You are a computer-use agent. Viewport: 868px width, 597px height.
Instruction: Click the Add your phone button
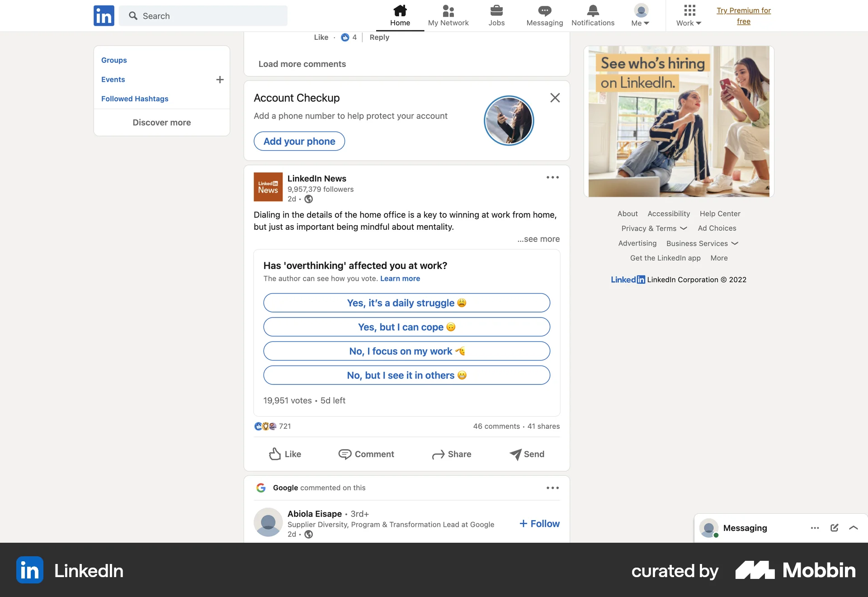(299, 141)
